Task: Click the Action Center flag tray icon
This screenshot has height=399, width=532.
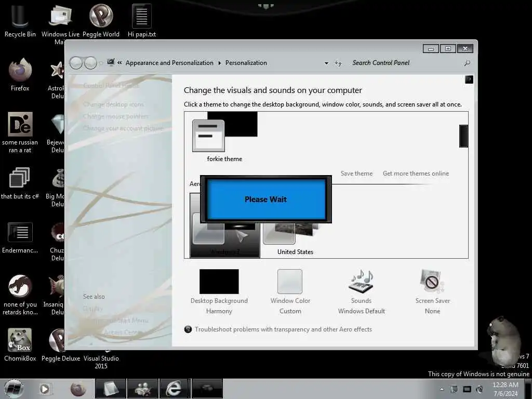Action: [454, 389]
